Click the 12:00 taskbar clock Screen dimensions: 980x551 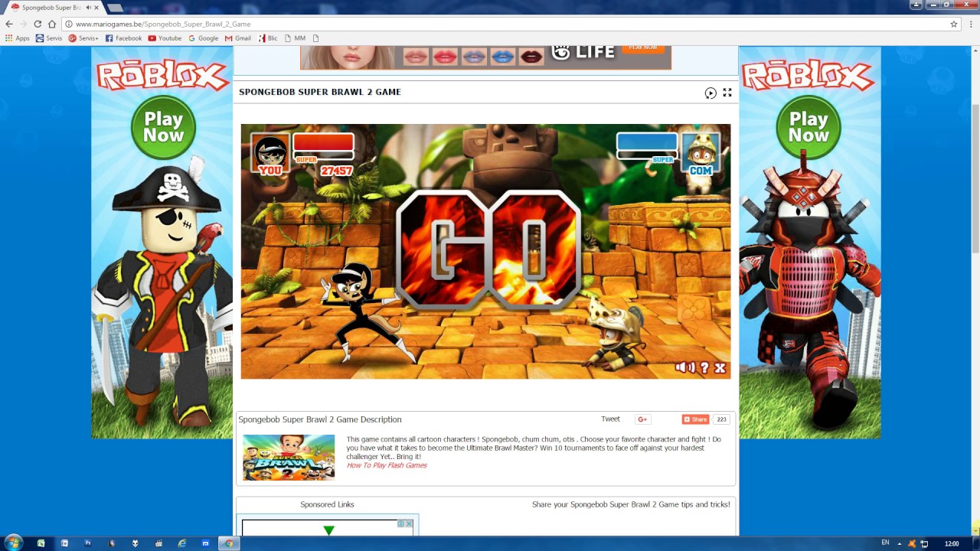coord(952,543)
